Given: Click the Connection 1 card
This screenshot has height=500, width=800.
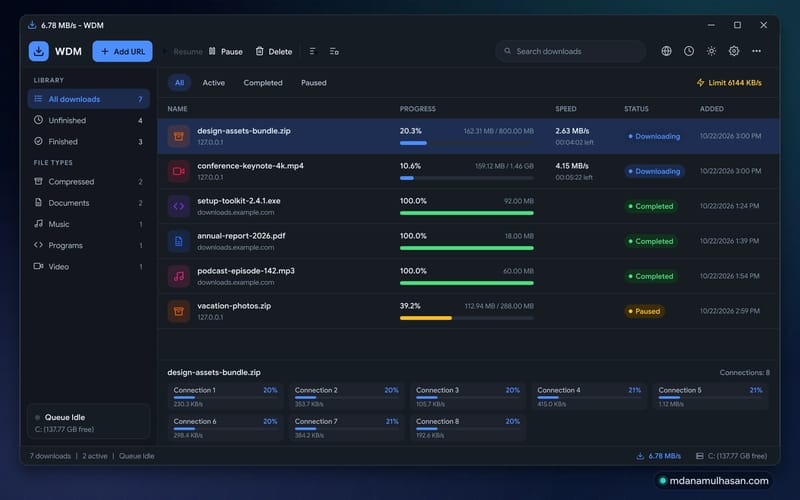Looking at the screenshot, I should coord(226,396).
